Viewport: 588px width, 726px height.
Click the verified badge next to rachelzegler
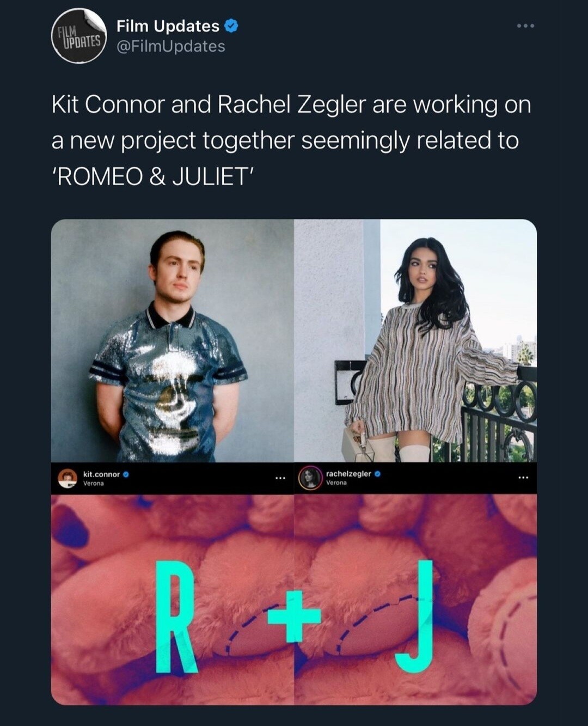pyautogui.click(x=377, y=473)
